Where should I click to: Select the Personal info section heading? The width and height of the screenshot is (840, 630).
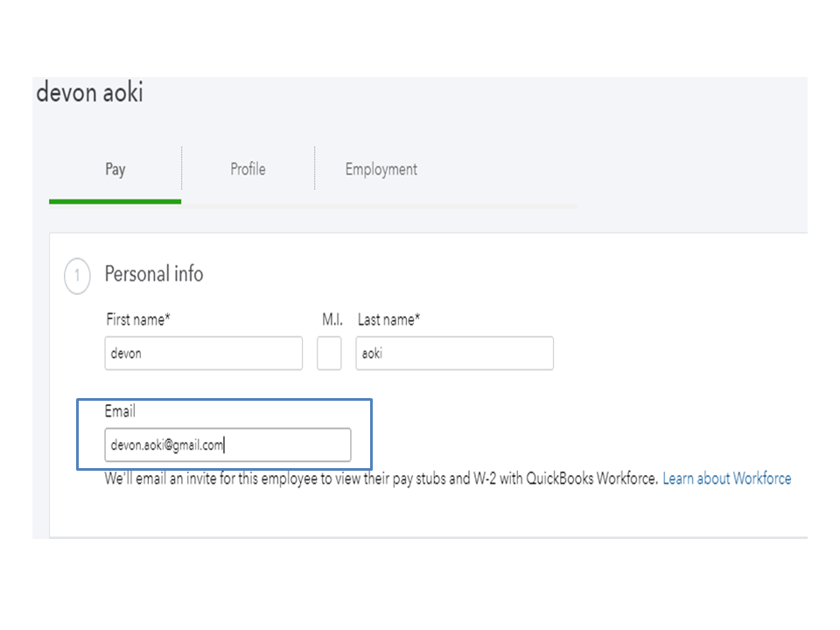click(x=154, y=274)
